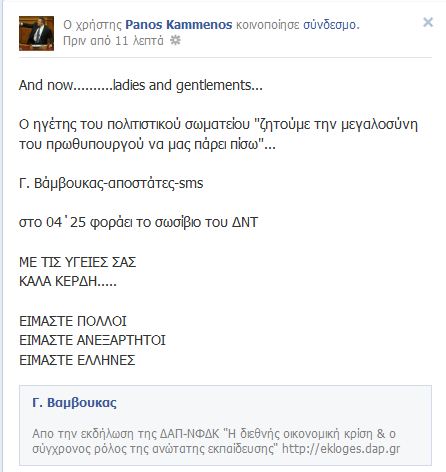446x472 pixels.
Task: Click the word 'κοινοποίησε' in the post header
Action: (268, 25)
